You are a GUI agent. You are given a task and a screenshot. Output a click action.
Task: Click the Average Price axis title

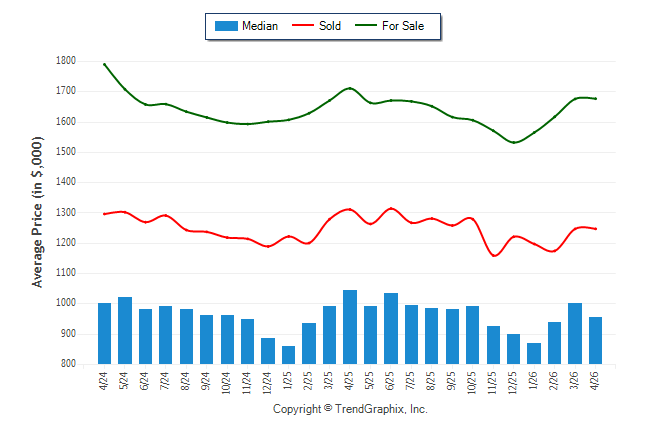point(37,212)
